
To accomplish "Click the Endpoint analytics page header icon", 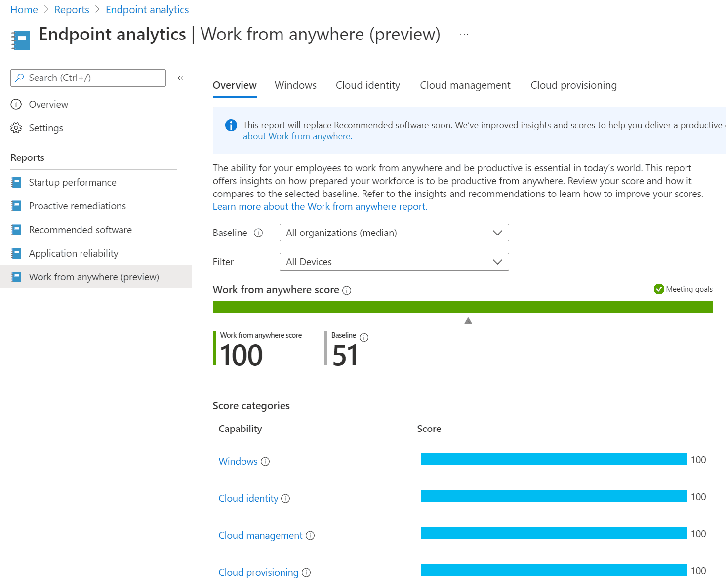I will coord(20,39).
